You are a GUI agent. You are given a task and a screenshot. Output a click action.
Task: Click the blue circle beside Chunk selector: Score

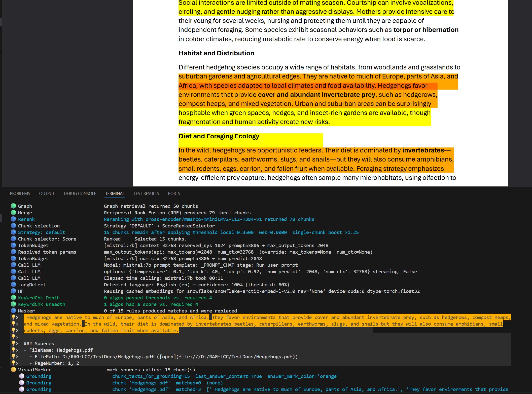[13, 239]
